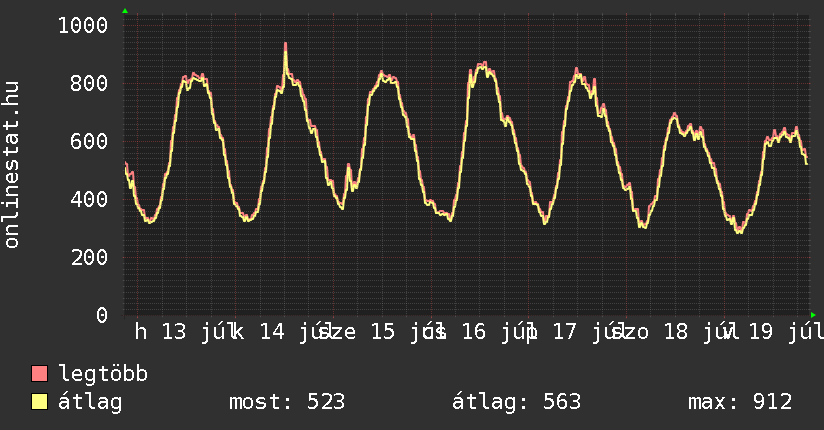Click the onlinestat.hu vertical axis label
Screen dimensions: 824x430
(x=11, y=164)
